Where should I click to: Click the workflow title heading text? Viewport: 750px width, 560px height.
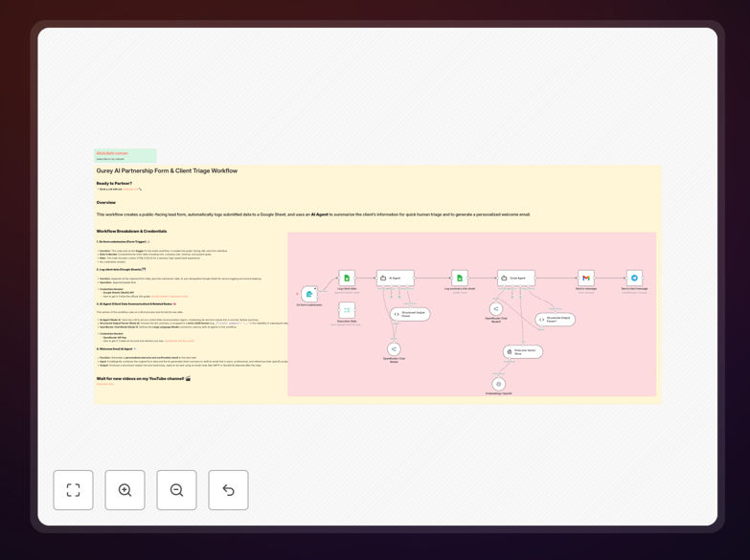point(167,170)
